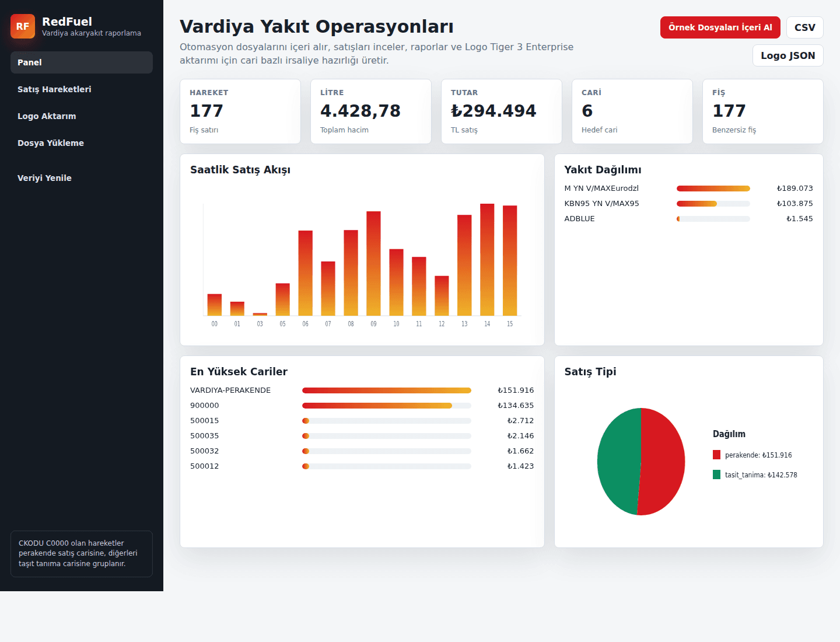Click the RF RedFuel logo icon
The width and height of the screenshot is (840, 642).
(x=23, y=26)
